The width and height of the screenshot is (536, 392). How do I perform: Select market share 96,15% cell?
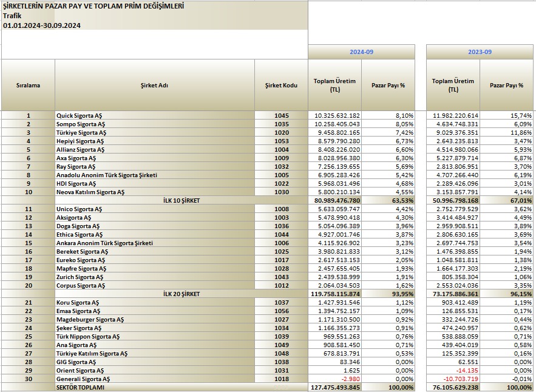coord(507,294)
